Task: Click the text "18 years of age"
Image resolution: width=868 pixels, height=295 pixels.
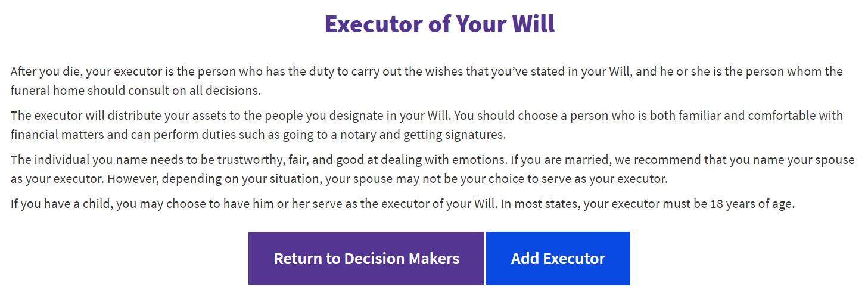Action: click(x=752, y=204)
